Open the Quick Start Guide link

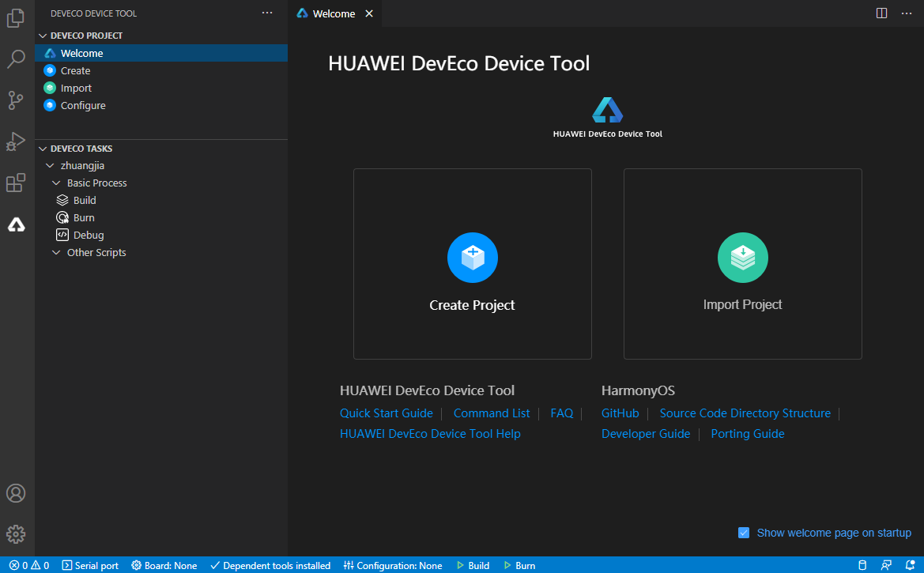pos(386,413)
